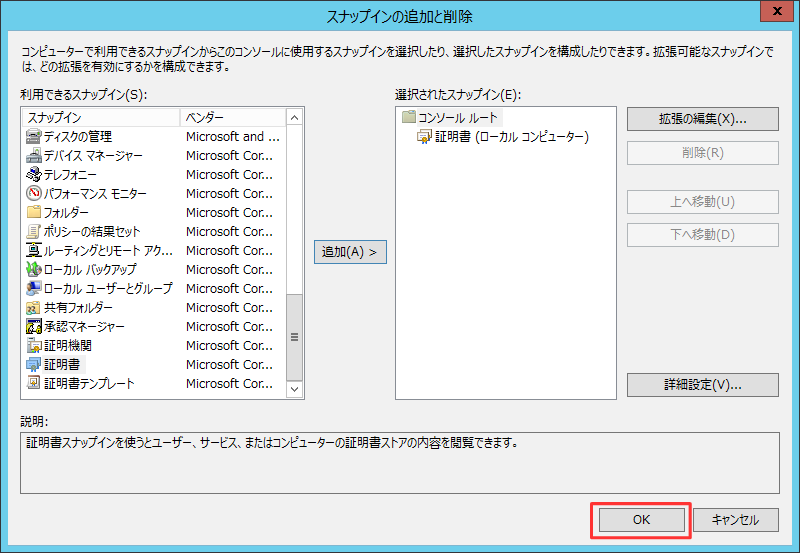Click the 承認マネージャー snap-in icon
The width and height of the screenshot is (800, 553).
point(34,326)
